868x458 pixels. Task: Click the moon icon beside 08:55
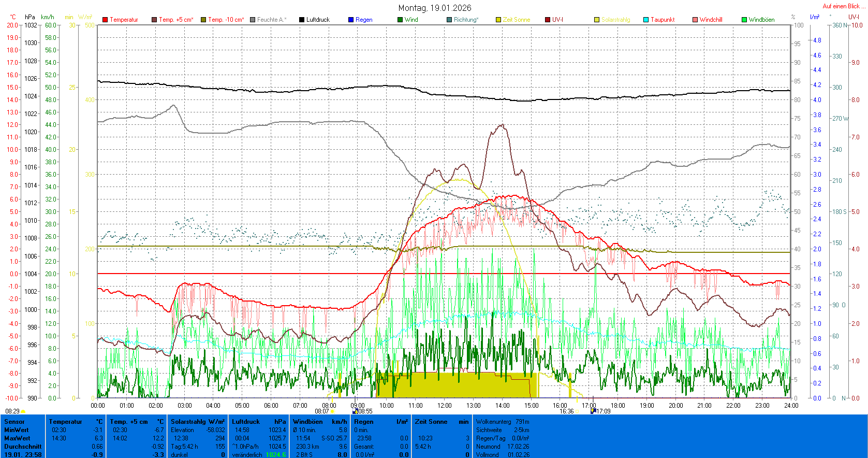(355, 411)
